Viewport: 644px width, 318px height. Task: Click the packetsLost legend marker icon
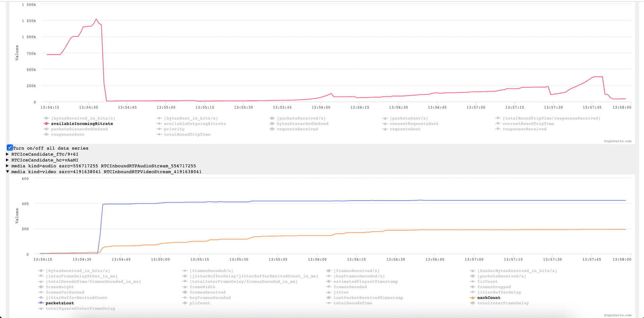41,303
